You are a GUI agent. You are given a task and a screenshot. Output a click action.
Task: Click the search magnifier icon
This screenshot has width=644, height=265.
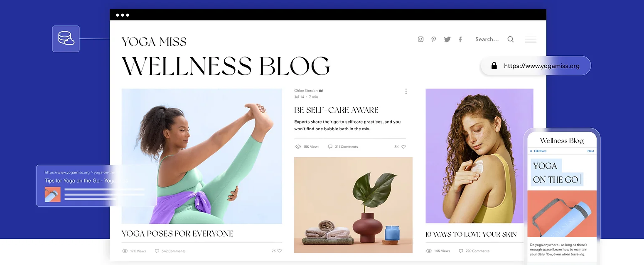coord(511,39)
